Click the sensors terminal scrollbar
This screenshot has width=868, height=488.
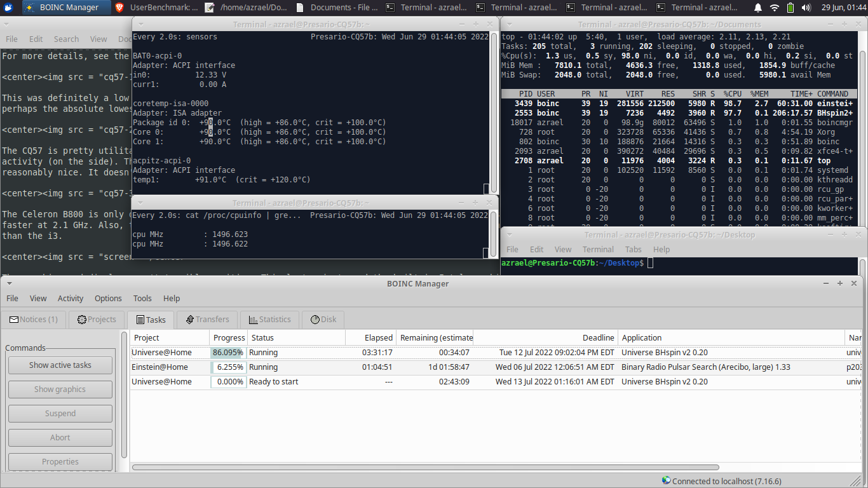click(494, 112)
